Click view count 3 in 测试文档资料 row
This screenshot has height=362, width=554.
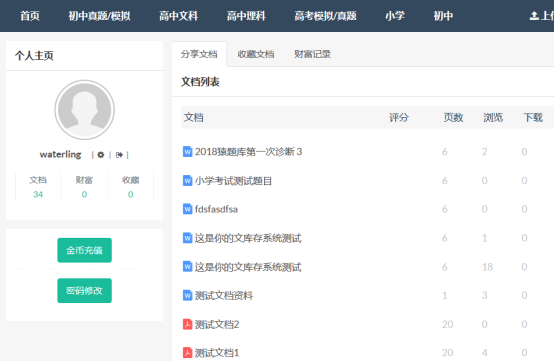[485, 295]
